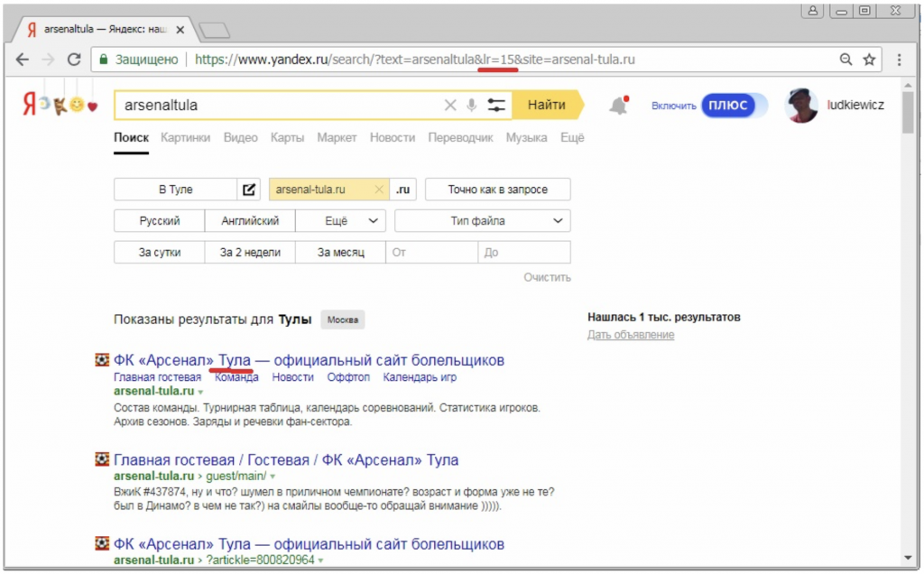Click the Москва region button

pyautogui.click(x=342, y=320)
